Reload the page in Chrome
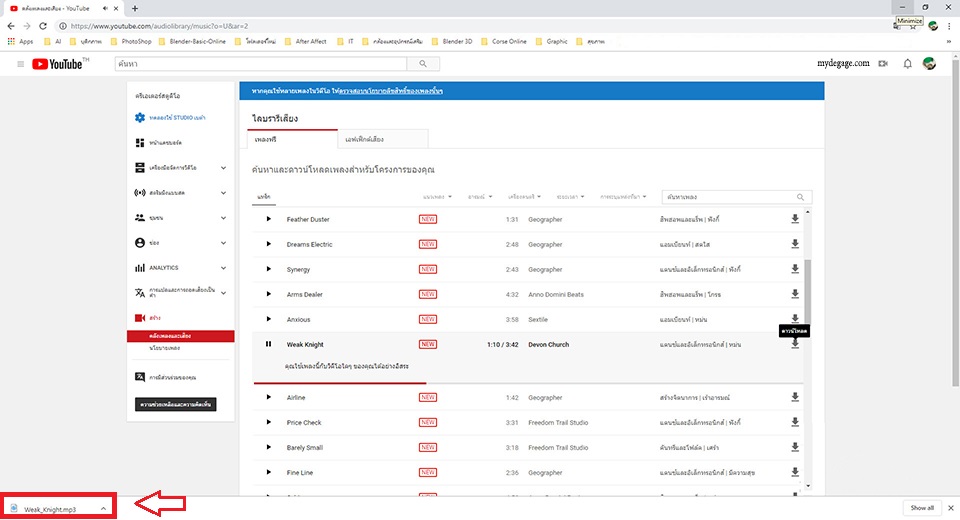 tap(43, 26)
